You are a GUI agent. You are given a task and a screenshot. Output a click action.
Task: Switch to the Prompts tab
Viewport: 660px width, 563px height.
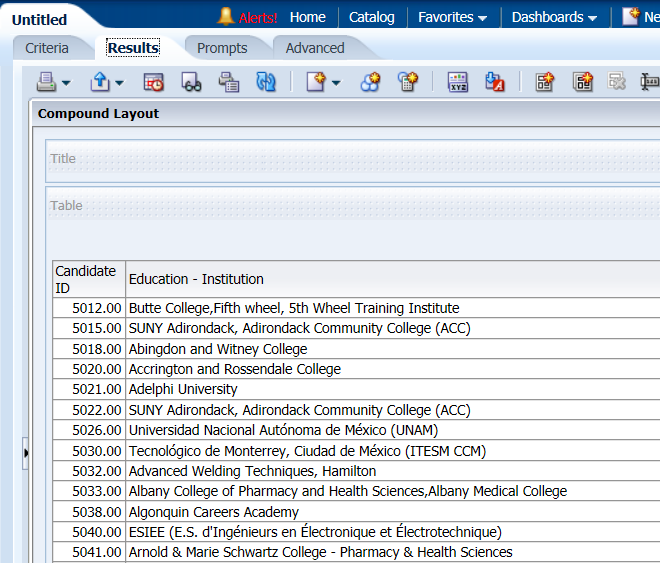click(222, 48)
